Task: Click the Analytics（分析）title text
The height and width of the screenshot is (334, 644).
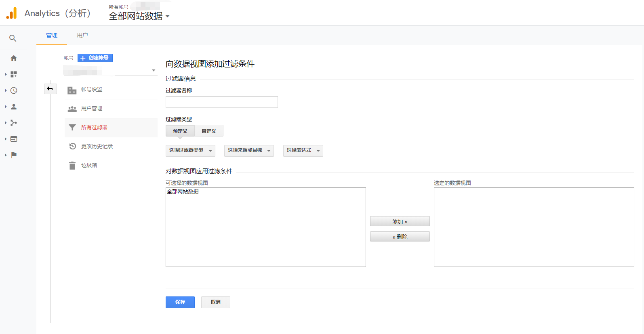Action: [58, 13]
